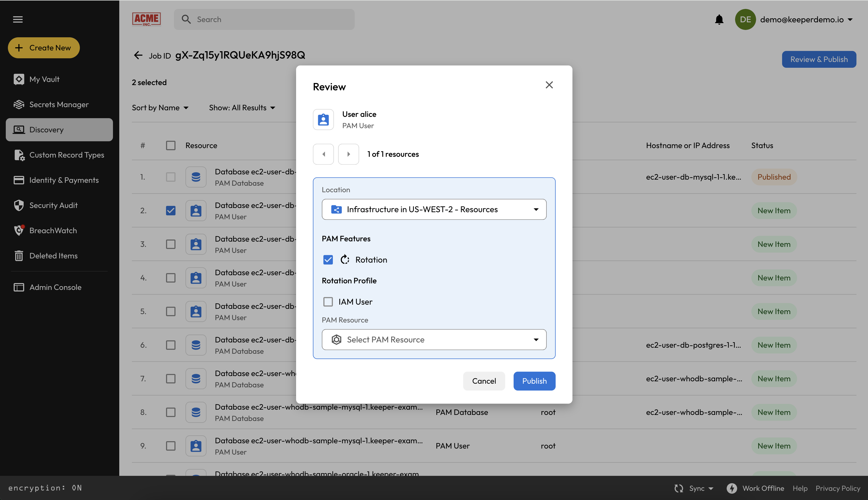
Task: Click the Work Offline lightning icon
Action: tap(732, 488)
